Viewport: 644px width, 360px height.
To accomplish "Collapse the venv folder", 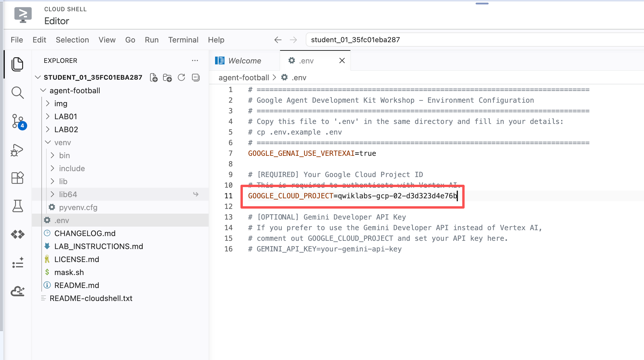I will [x=48, y=142].
